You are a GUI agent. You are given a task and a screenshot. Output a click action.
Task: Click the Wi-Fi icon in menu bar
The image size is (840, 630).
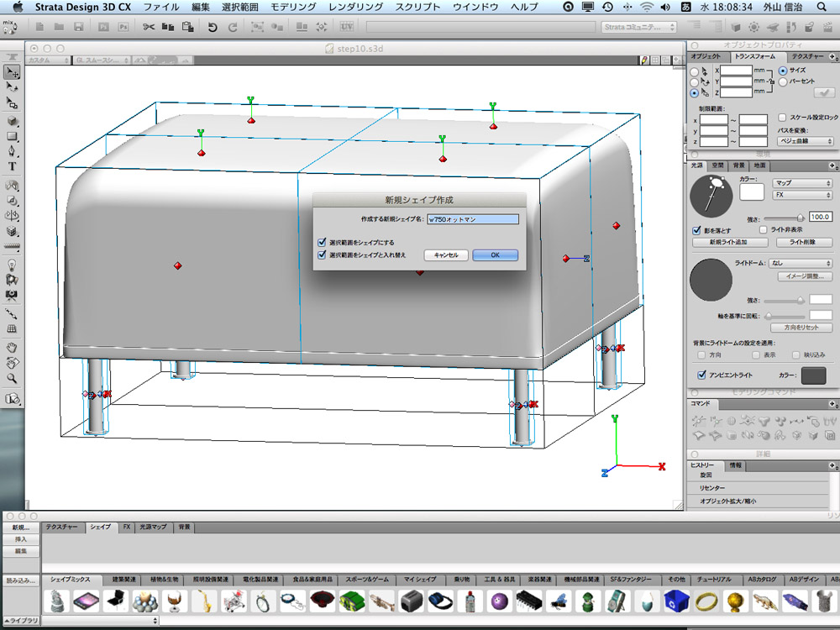pos(647,7)
